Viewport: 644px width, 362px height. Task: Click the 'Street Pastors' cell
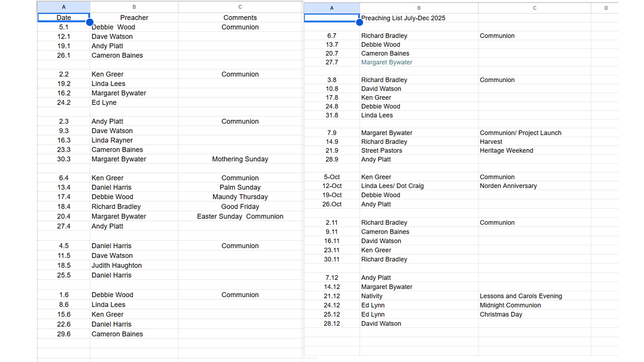(x=419, y=150)
